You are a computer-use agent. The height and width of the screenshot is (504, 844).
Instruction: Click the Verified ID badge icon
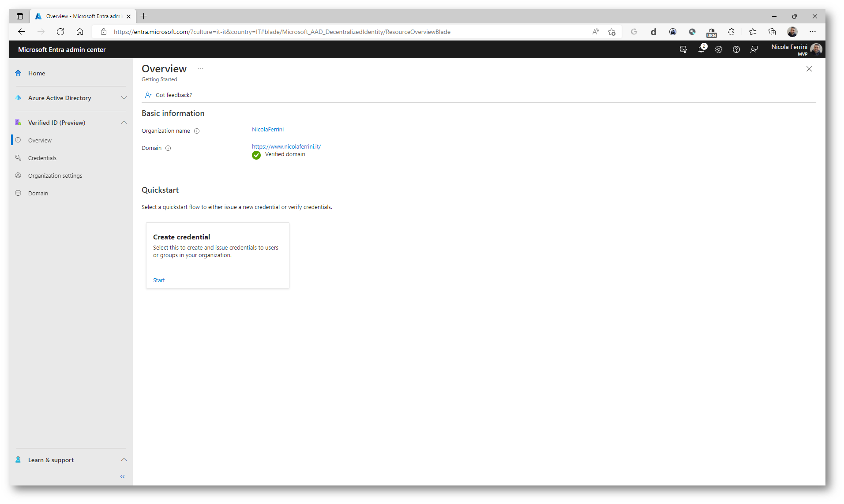pyautogui.click(x=18, y=123)
